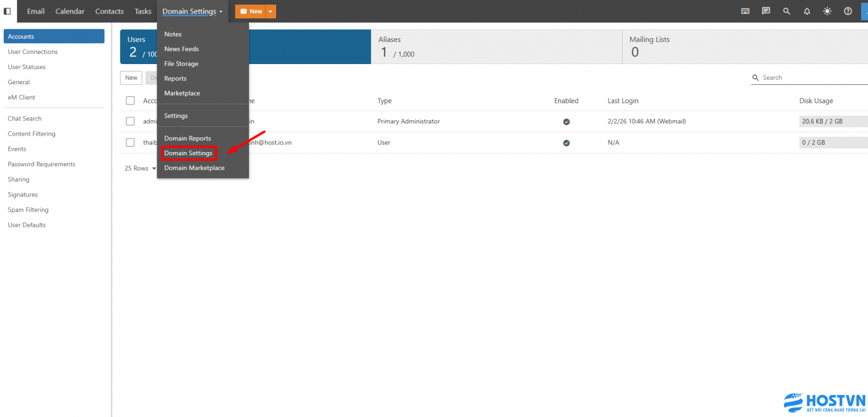Open the 25 Rows page size dropdown
868x417 pixels.
(x=140, y=168)
